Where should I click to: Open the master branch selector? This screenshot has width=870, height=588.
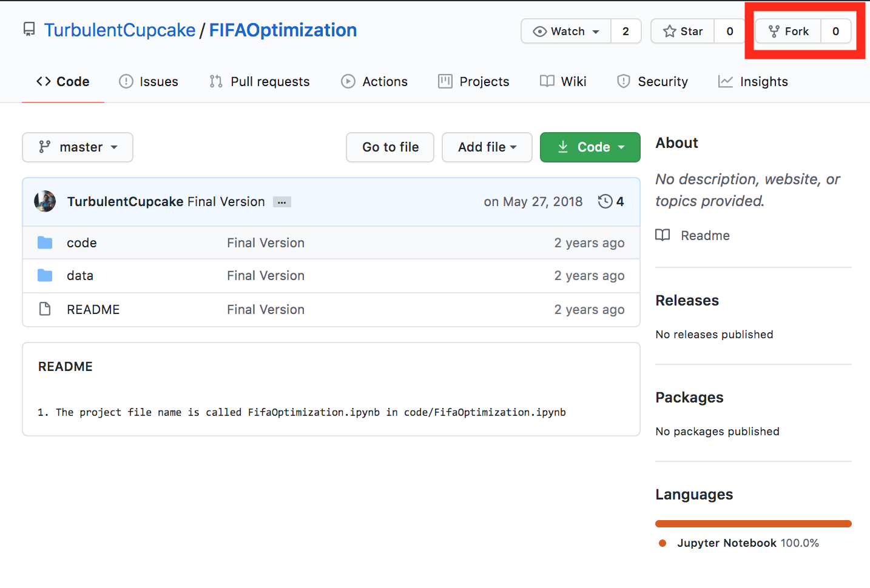click(x=78, y=147)
